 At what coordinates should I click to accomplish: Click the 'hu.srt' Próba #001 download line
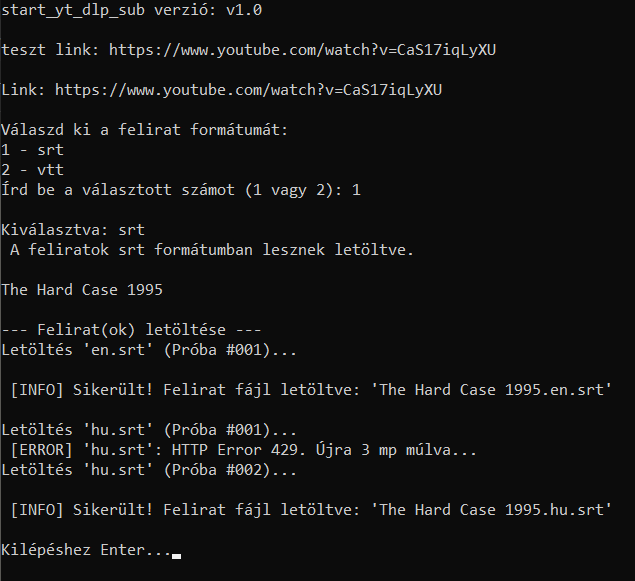(149, 430)
